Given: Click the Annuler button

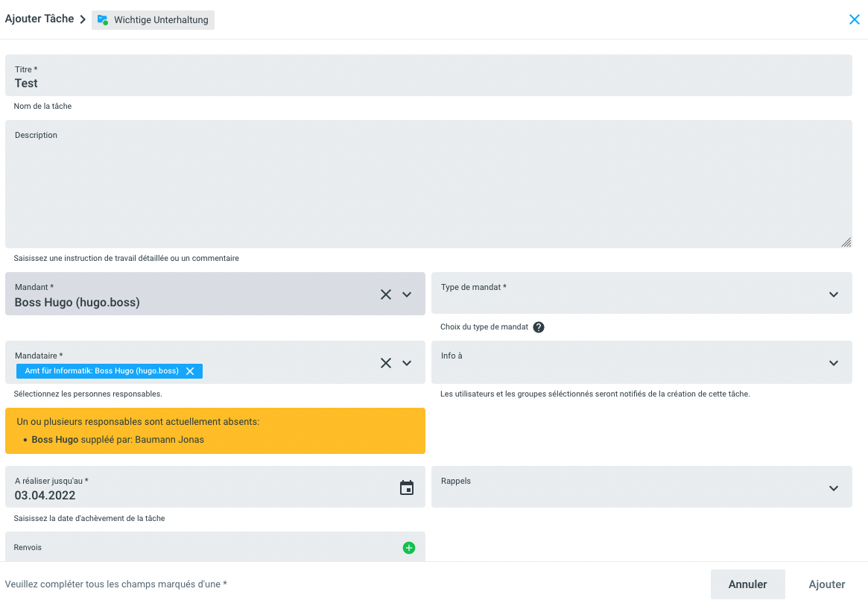Looking at the screenshot, I should click(x=747, y=584).
